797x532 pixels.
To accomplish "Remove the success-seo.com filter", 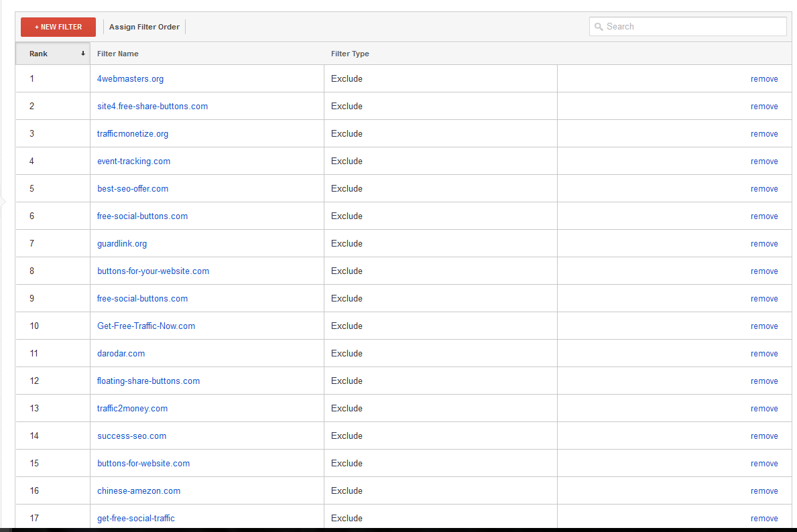I will tap(764, 436).
